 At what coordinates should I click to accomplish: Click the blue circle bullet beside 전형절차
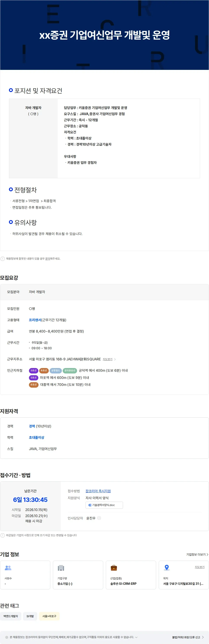11,189
